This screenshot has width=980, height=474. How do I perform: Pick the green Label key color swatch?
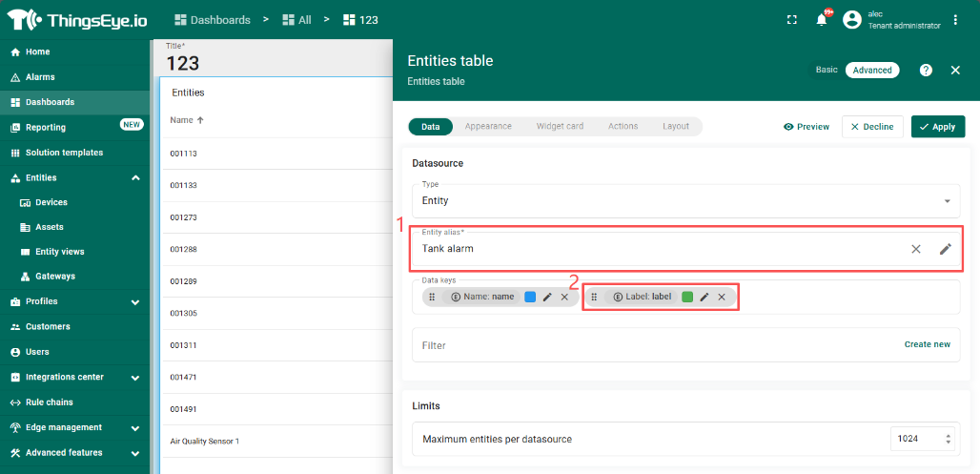687,298
